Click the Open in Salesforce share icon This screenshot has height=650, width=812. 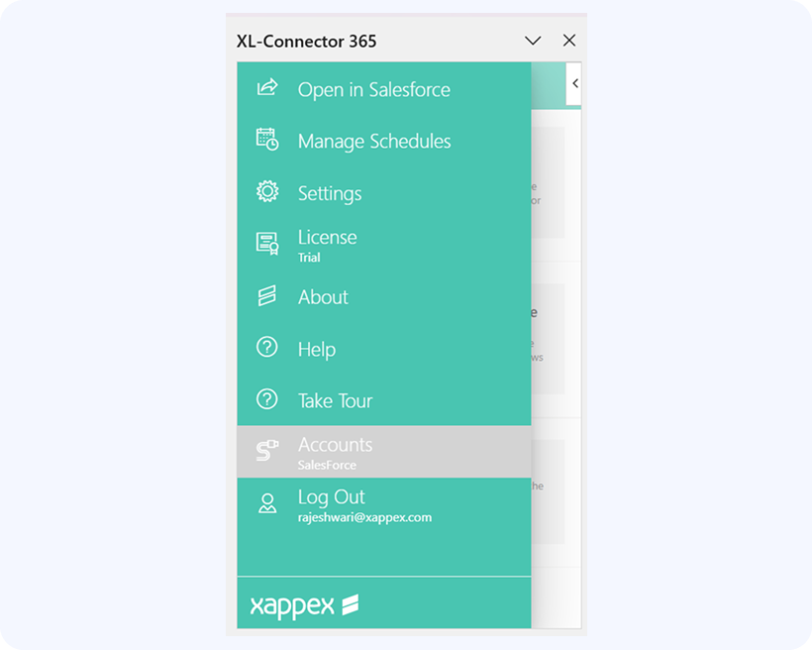267,88
